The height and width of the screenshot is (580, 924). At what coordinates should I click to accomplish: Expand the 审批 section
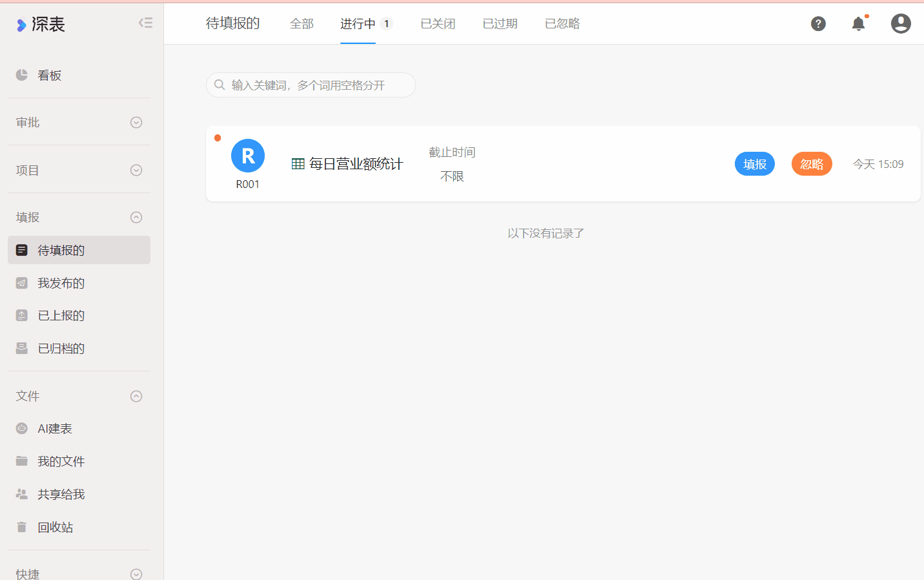(136, 123)
